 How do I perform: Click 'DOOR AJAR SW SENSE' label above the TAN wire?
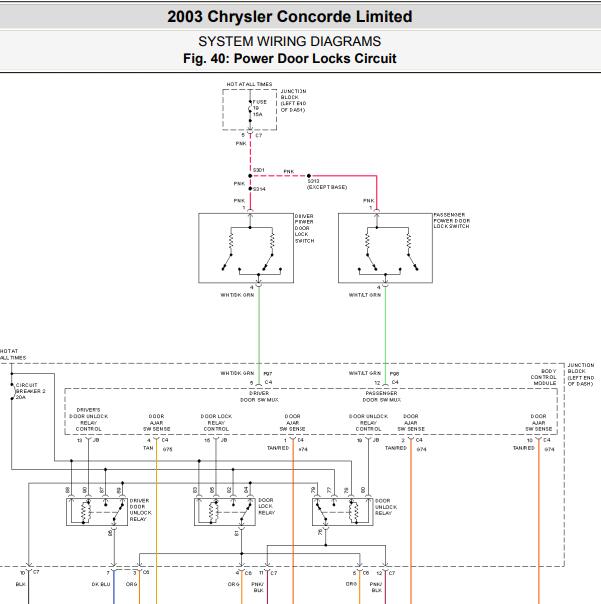tap(156, 423)
